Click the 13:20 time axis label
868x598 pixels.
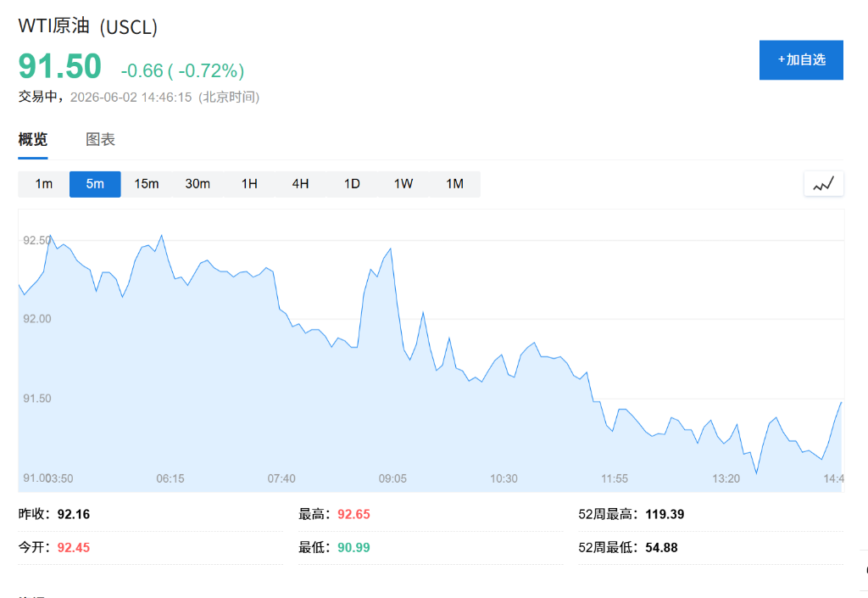(726, 478)
